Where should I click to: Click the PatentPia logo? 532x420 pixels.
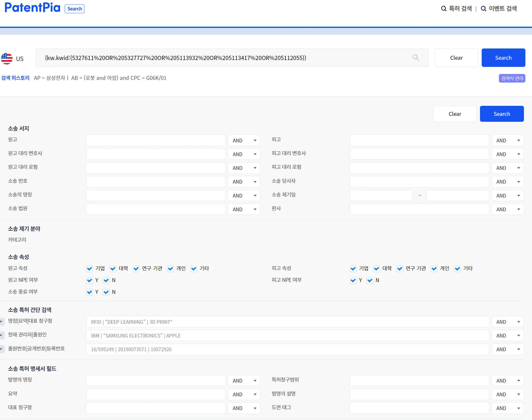point(32,8)
